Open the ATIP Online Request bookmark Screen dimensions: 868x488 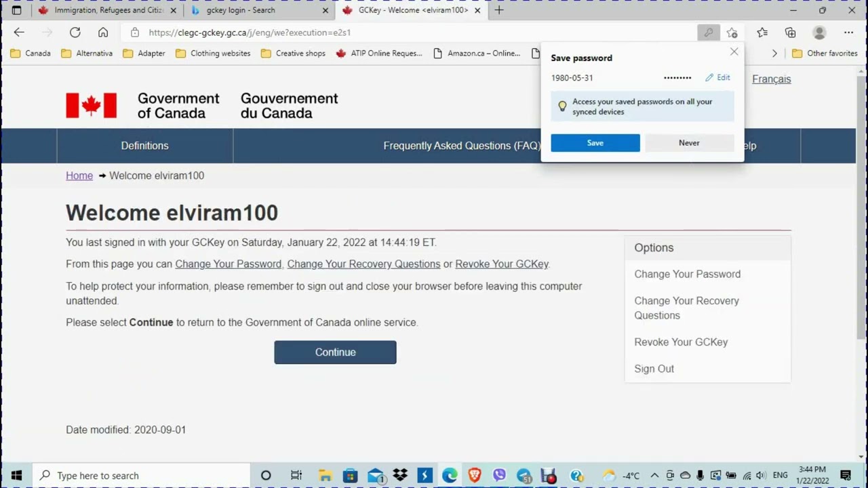379,53
